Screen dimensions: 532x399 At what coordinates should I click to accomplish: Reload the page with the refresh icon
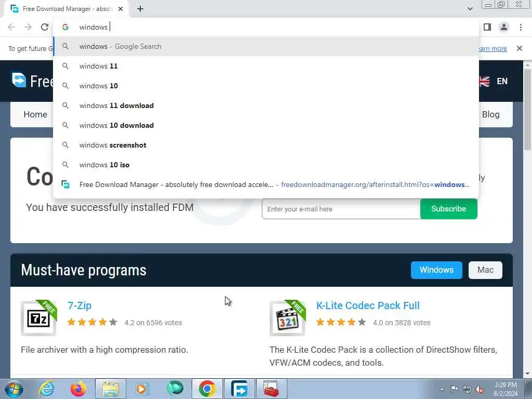pyautogui.click(x=45, y=27)
